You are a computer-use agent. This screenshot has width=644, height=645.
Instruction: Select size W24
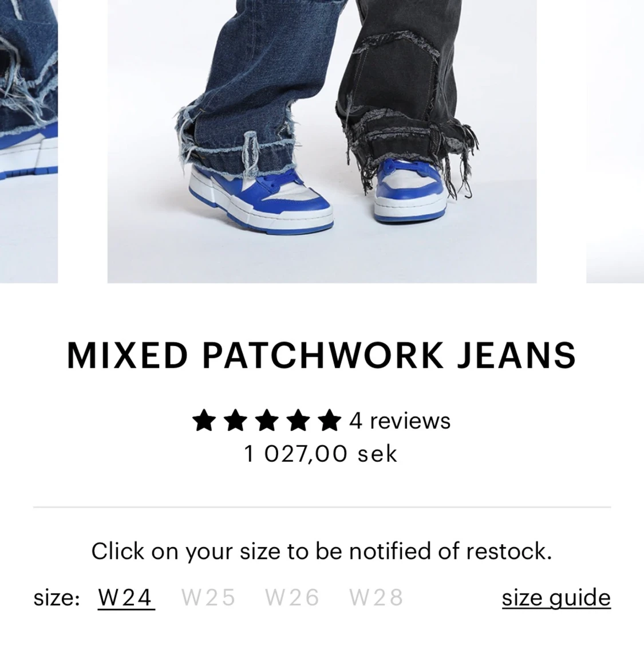126,597
